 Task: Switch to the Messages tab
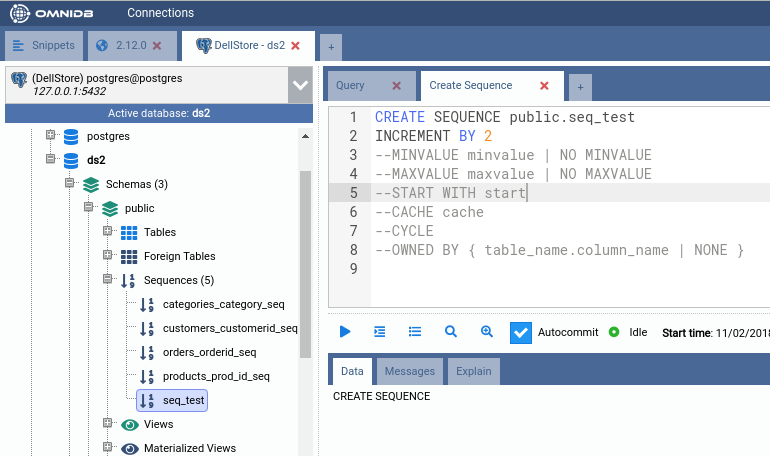[x=410, y=371]
